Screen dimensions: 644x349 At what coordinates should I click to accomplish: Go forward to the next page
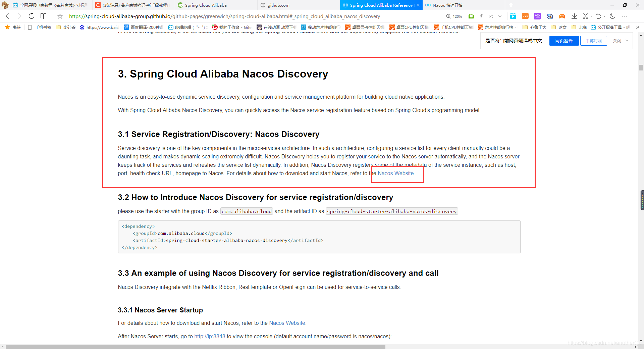pos(19,16)
